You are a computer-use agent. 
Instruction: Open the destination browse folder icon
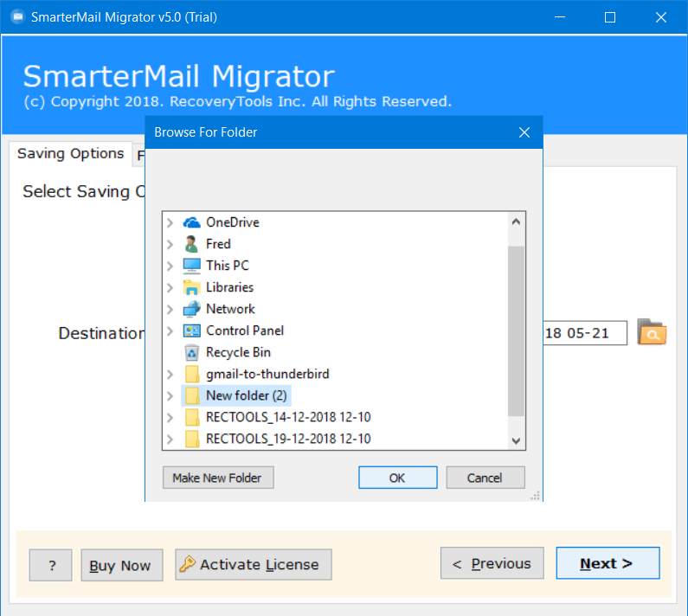(652, 332)
